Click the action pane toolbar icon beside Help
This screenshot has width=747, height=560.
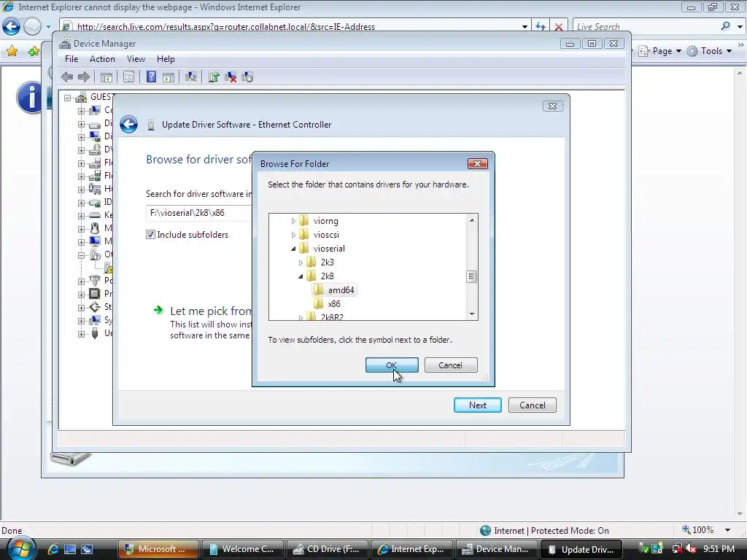[169, 77]
